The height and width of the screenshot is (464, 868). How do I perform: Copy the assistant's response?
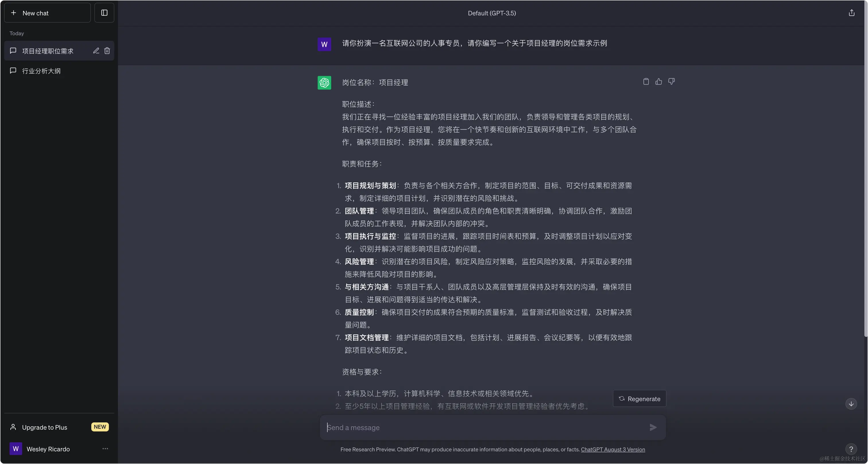(645, 81)
